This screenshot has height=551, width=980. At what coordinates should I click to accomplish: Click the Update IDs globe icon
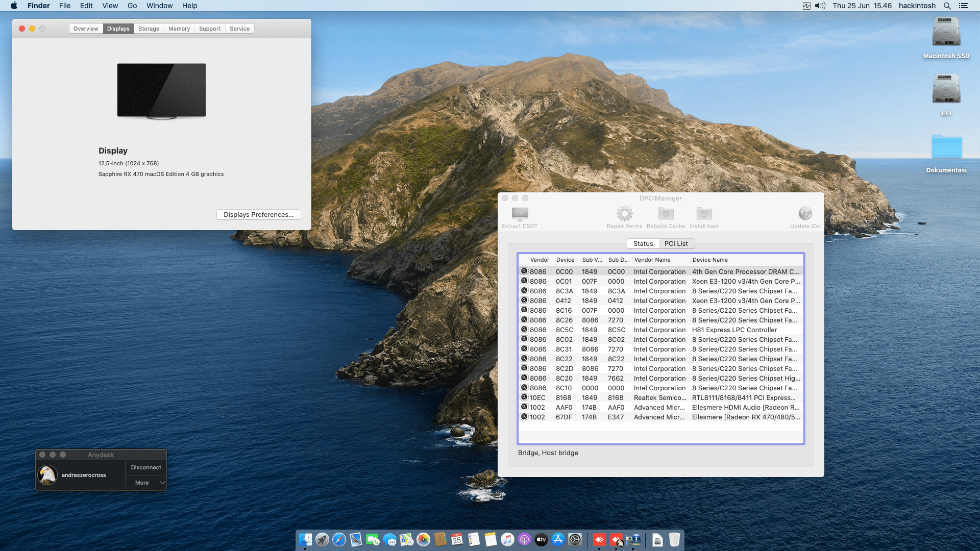pos(805,214)
